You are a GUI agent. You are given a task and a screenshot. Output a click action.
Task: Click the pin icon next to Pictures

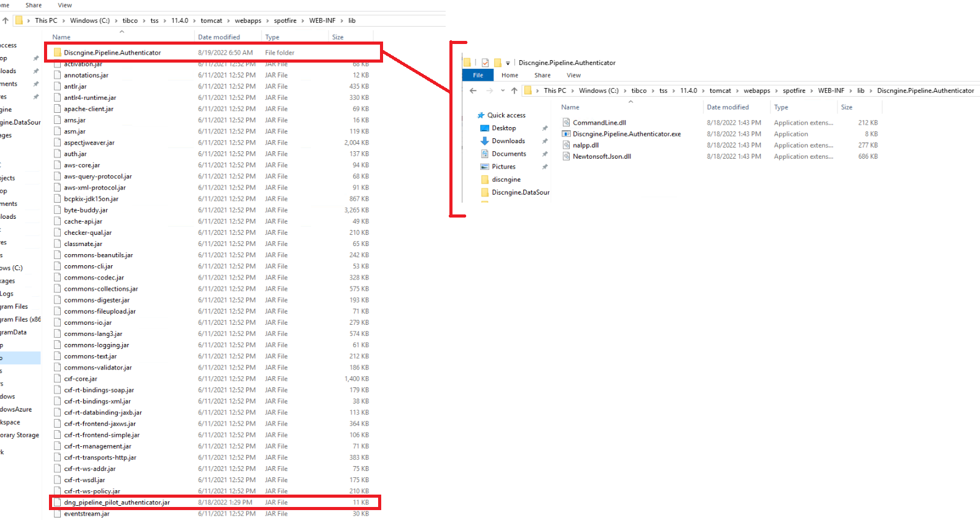click(x=545, y=167)
